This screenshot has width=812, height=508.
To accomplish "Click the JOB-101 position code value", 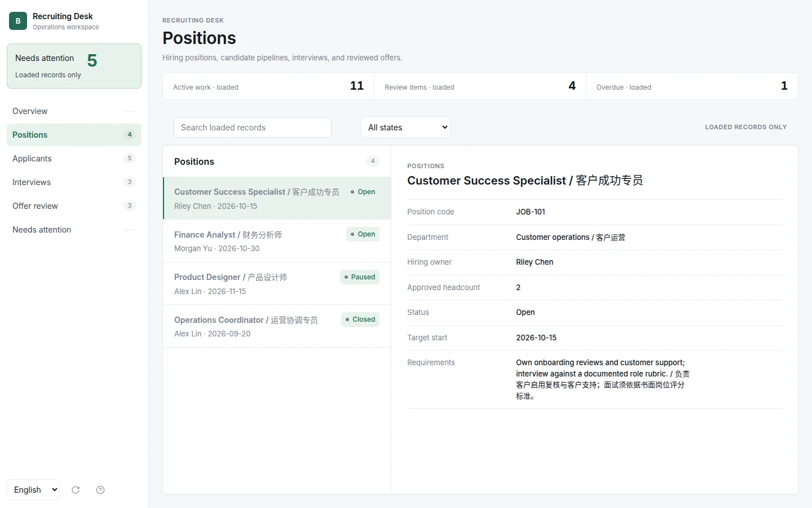I will coord(531,212).
